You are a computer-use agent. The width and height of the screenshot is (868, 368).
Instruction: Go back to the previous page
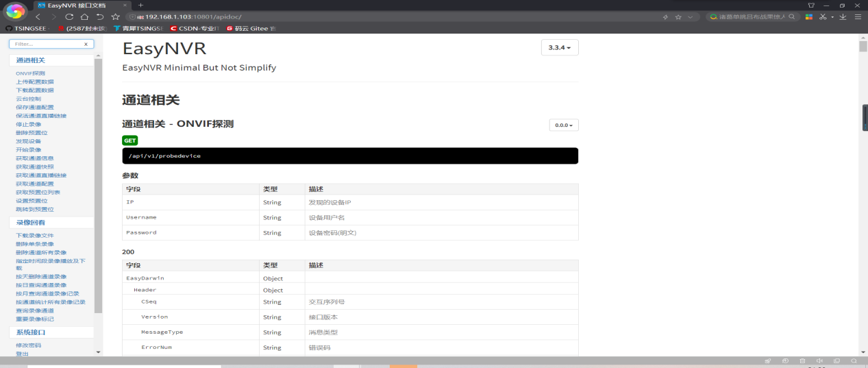coord(37,16)
